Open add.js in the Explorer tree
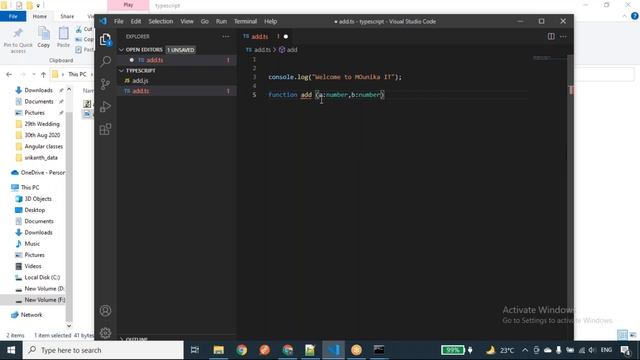Screen dimensions: 640x360 click(x=176, y=81)
